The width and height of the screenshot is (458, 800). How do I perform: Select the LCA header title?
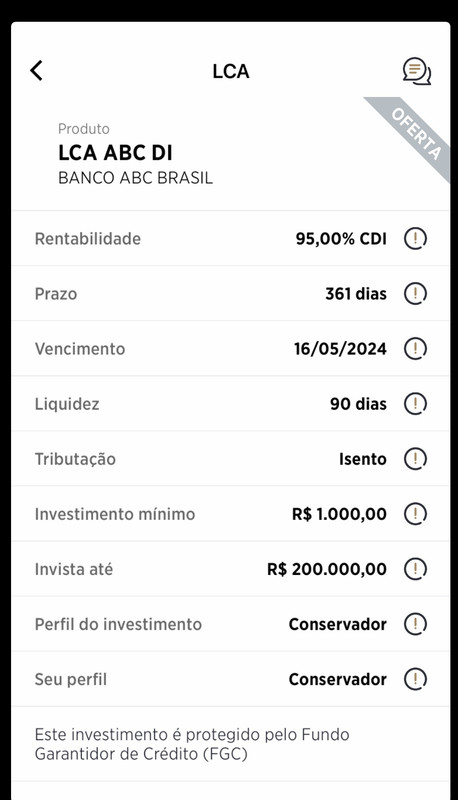(x=231, y=71)
